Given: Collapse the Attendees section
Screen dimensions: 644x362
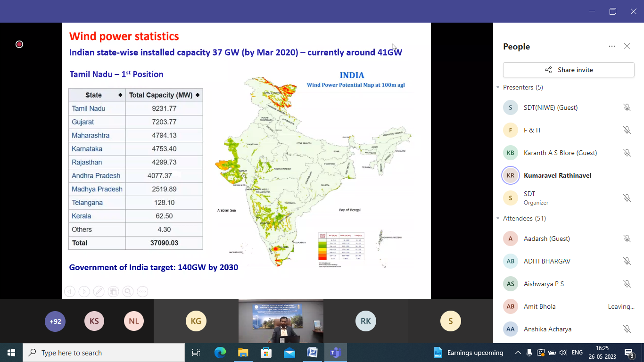Looking at the screenshot, I should click(498, 219).
